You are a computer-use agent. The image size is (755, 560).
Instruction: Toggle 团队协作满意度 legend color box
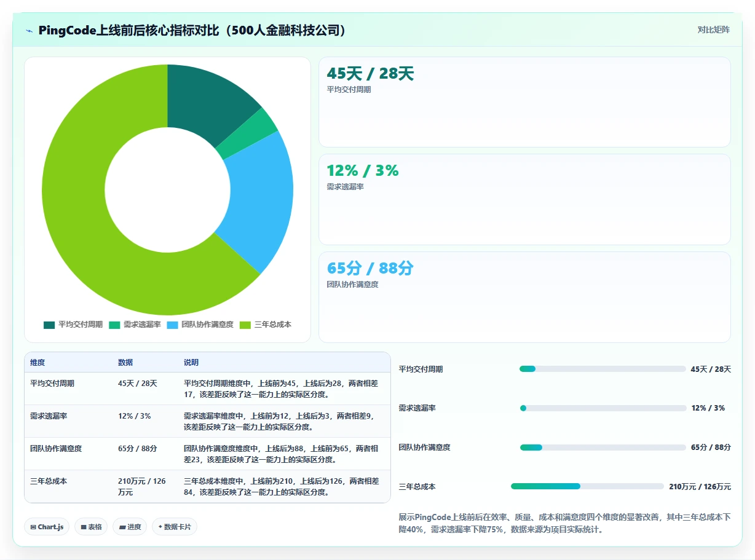pyautogui.click(x=172, y=325)
